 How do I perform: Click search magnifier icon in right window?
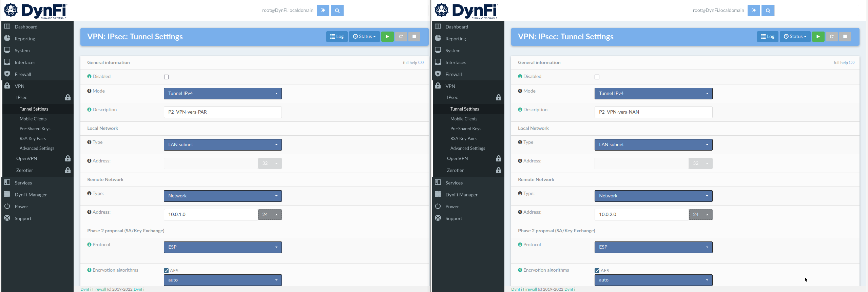click(x=768, y=11)
